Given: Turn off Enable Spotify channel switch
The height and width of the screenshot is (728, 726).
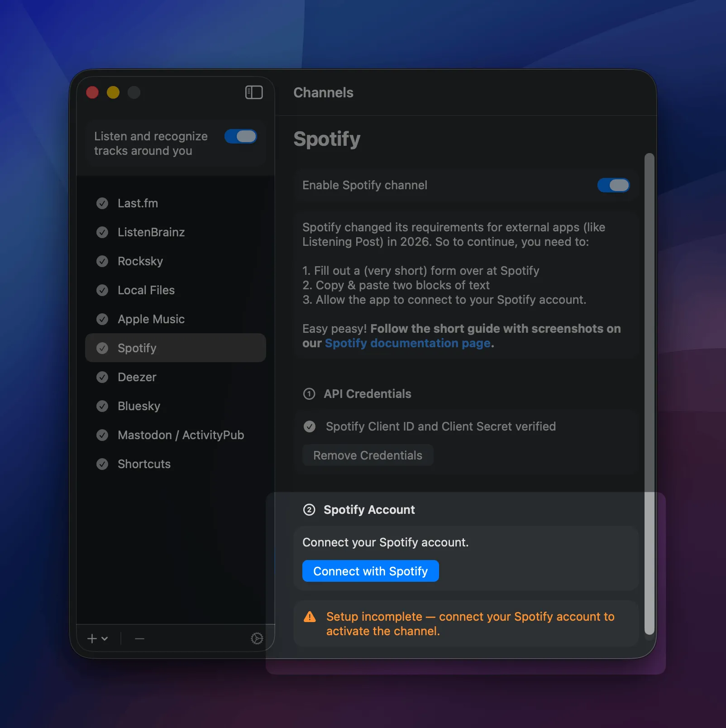Looking at the screenshot, I should (613, 185).
